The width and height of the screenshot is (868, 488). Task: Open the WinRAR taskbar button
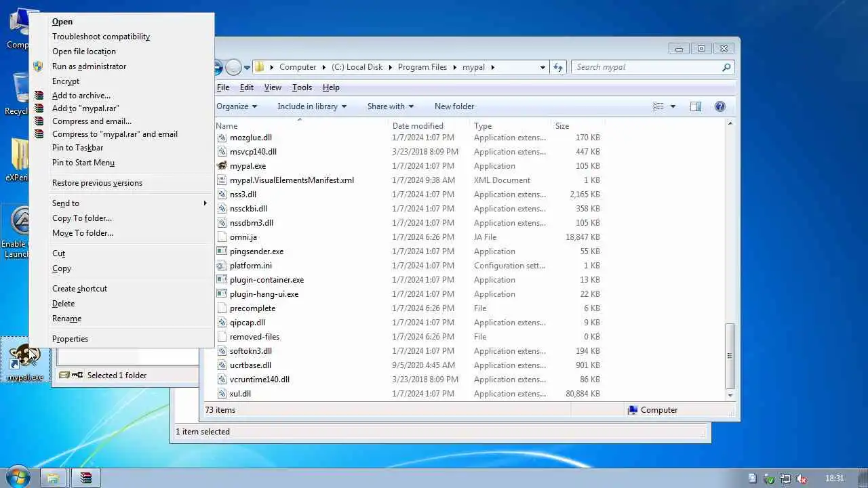pos(85,478)
